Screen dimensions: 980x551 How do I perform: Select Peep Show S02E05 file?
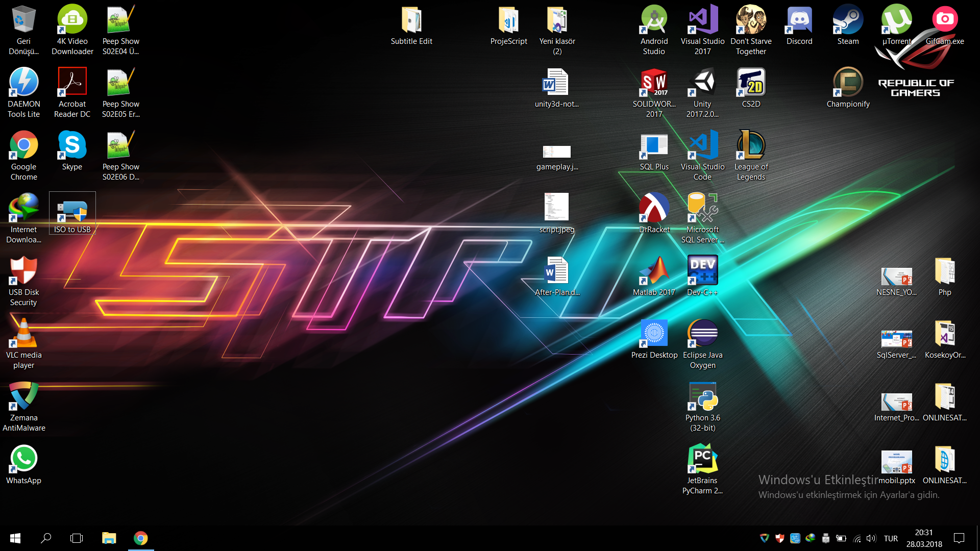click(120, 92)
